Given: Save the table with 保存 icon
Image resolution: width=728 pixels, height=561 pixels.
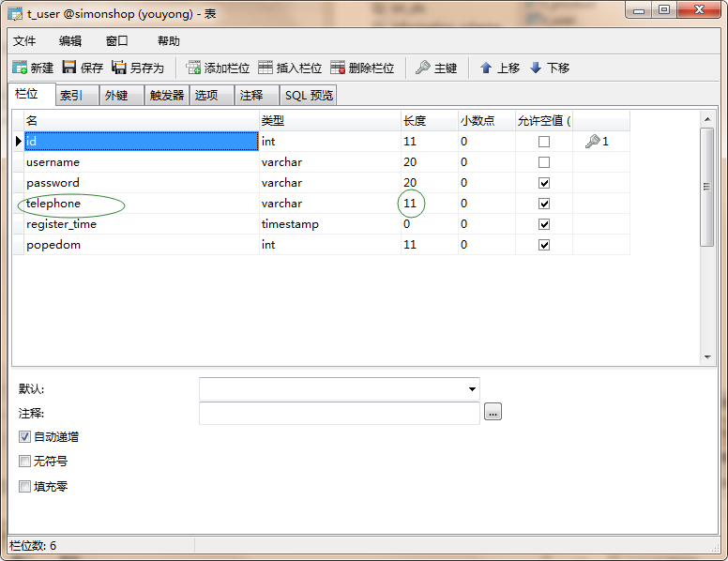Looking at the screenshot, I should [69, 68].
